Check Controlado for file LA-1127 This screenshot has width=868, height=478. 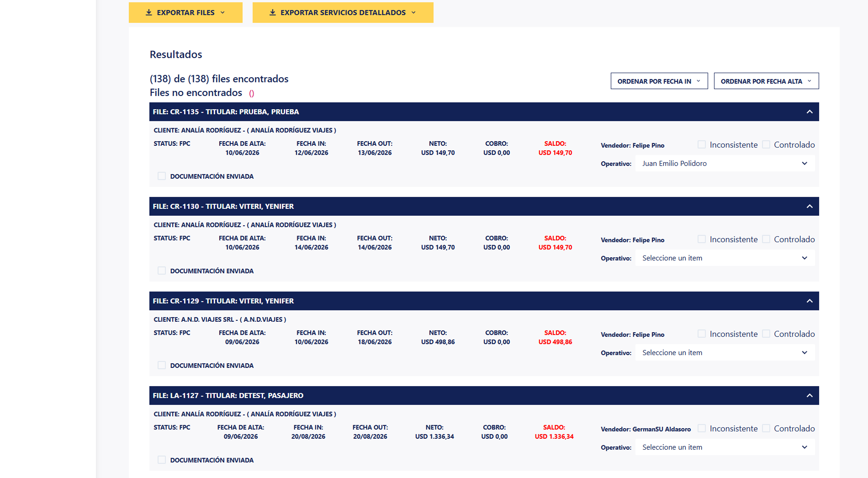point(766,428)
